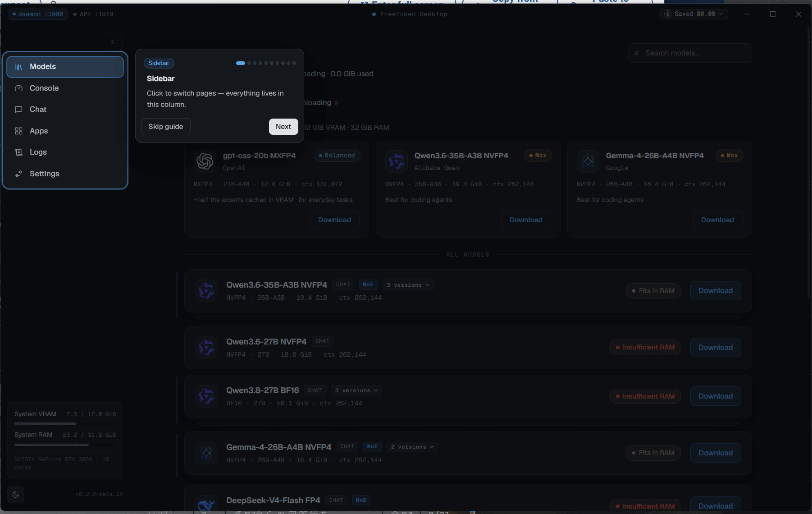This screenshot has height=514, width=812.
Task: Click the logo in the Qwen3.6-27B NVFP4 row
Action: tap(206, 348)
